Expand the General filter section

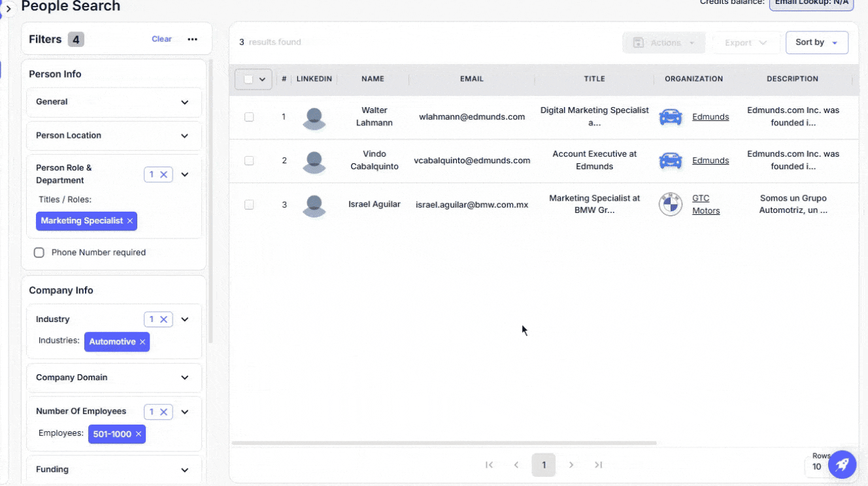coord(184,103)
